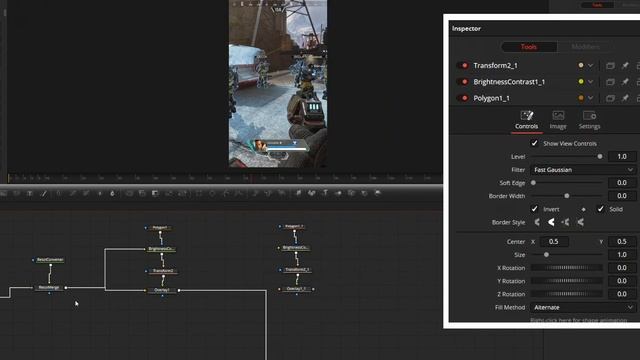This screenshot has height=360, width=640.
Task: Disable the Transform2_1 node switch
Action: click(x=462, y=65)
